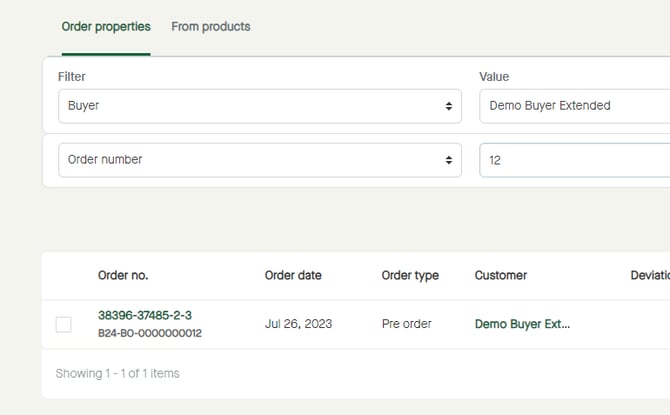Switch to the Order properties tab
This screenshot has width=670, height=415.
coord(106,27)
